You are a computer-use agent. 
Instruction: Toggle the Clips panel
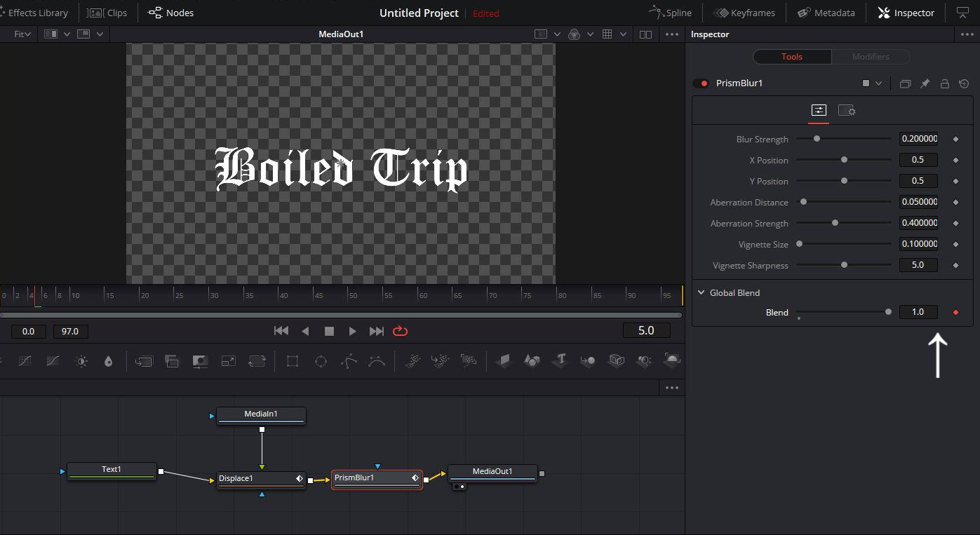pos(107,13)
